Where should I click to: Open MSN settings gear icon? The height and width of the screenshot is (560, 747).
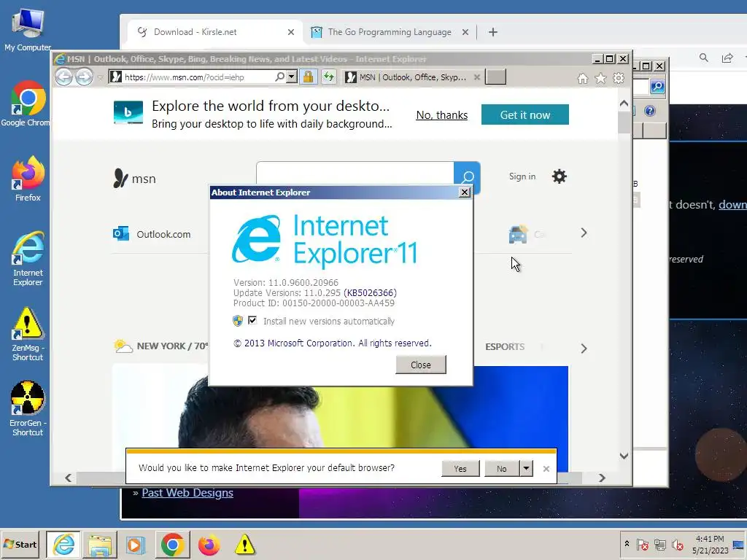click(560, 176)
